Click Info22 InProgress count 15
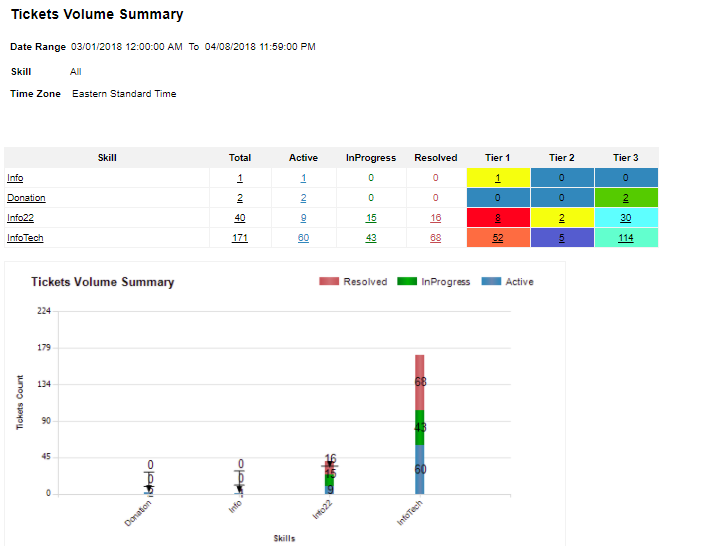 click(371, 217)
